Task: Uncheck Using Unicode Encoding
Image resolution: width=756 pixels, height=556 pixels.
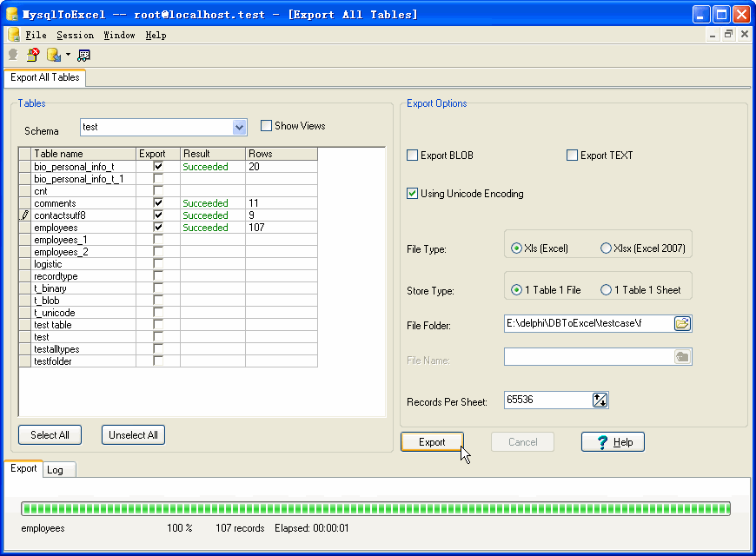Action: 413,194
